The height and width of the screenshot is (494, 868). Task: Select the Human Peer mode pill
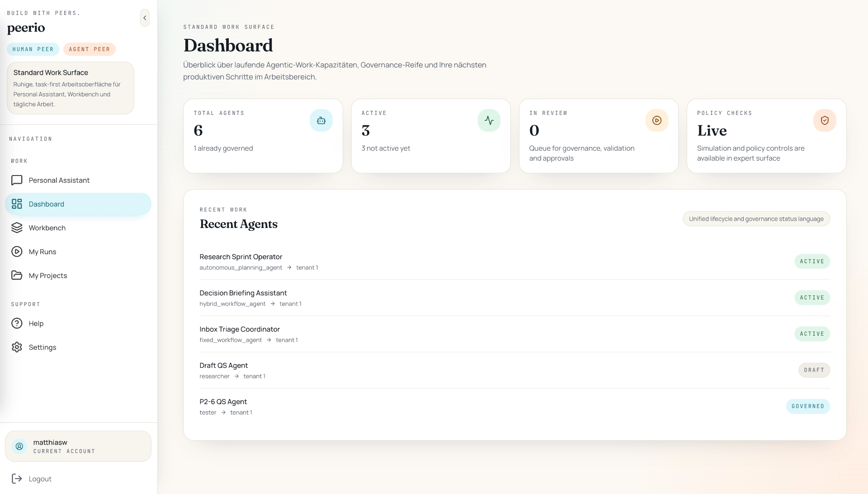coord(33,49)
